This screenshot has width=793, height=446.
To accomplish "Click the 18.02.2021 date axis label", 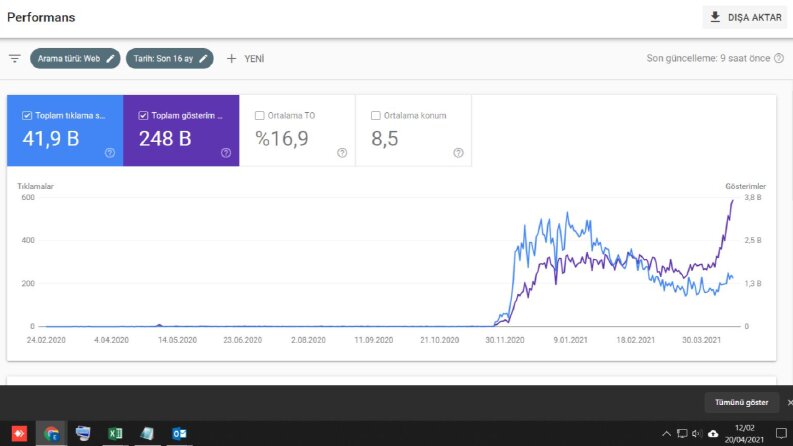I will (636, 340).
